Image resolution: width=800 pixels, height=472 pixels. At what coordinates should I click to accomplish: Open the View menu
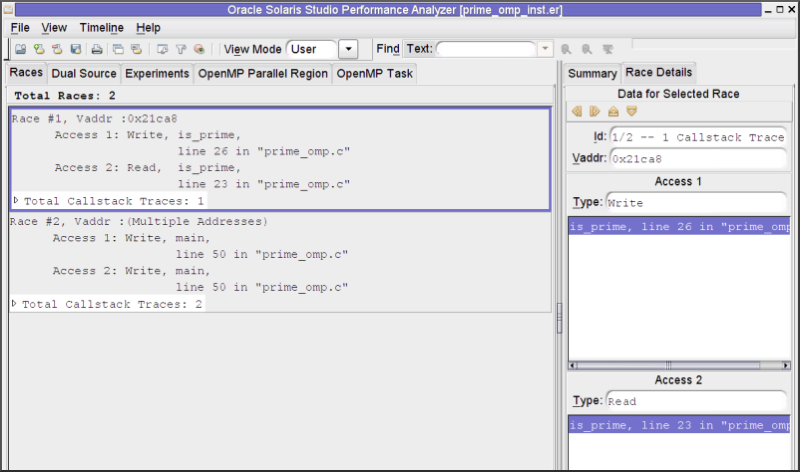(x=54, y=28)
